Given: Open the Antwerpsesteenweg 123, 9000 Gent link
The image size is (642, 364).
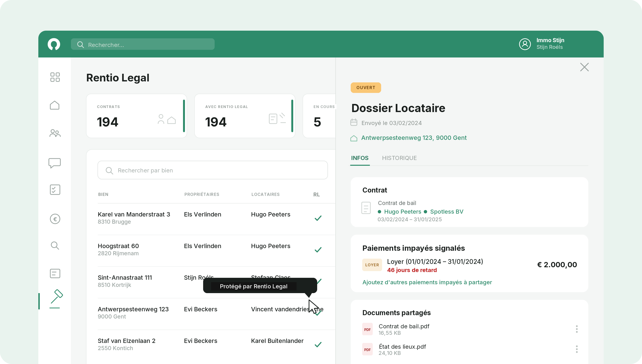Looking at the screenshot, I should click(414, 138).
